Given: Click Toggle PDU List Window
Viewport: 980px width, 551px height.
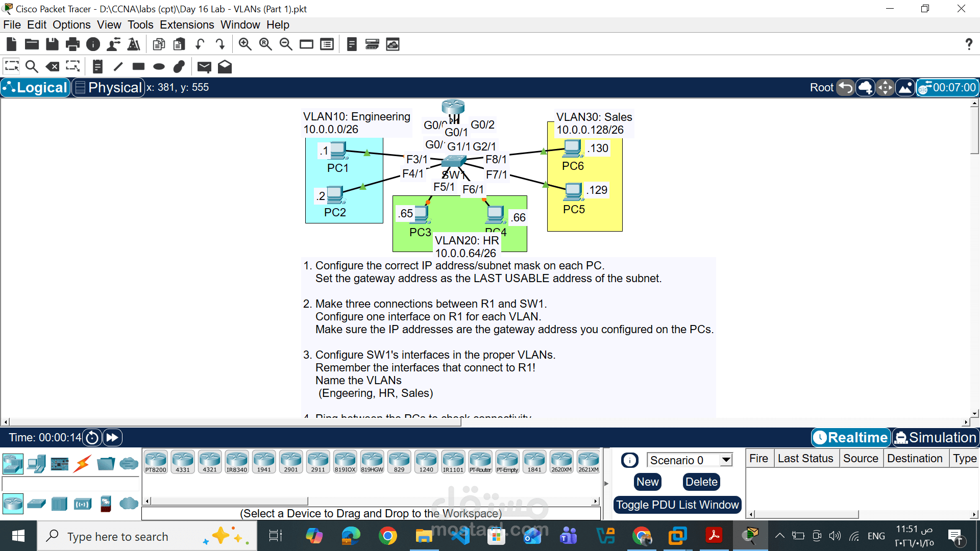Looking at the screenshot, I should (x=677, y=505).
